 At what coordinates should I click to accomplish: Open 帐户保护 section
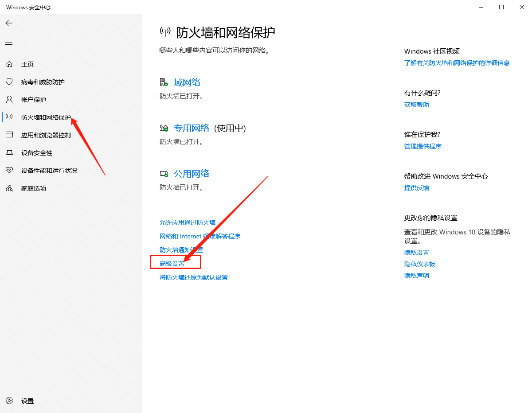[x=34, y=100]
